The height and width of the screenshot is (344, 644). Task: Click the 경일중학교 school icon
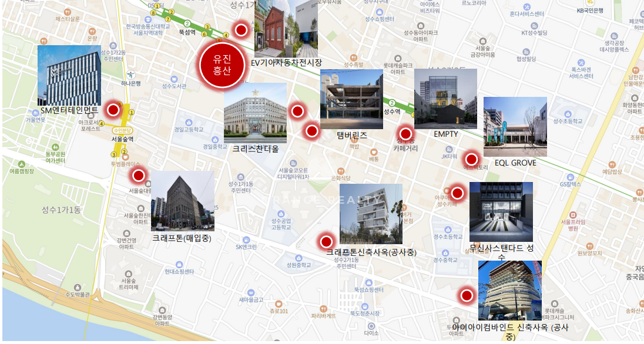[x=215, y=140]
